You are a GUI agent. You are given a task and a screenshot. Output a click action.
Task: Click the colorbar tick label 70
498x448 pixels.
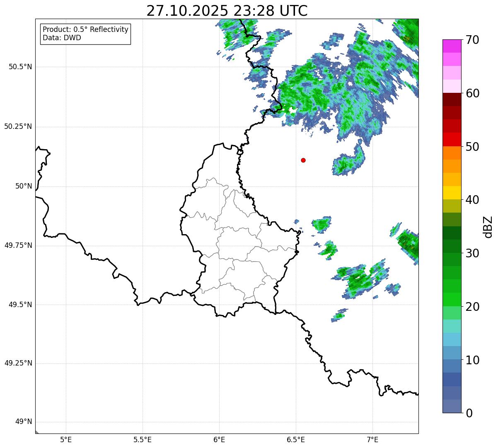tap(472, 40)
